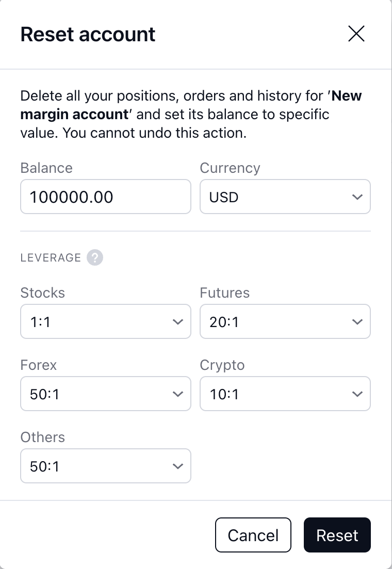Click the chevron arrow in the Crypto field
This screenshot has width=392, height=569.
(357, 394)
